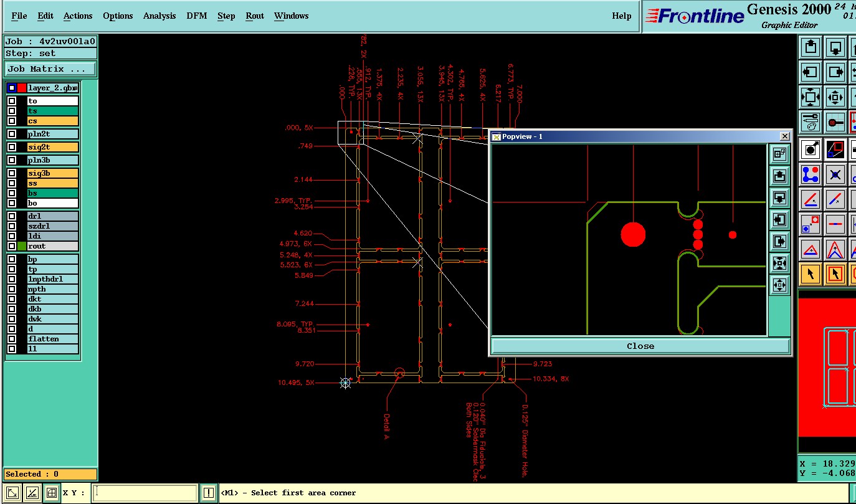Open the Job Matrix ... panel

[x=50, y=69]
